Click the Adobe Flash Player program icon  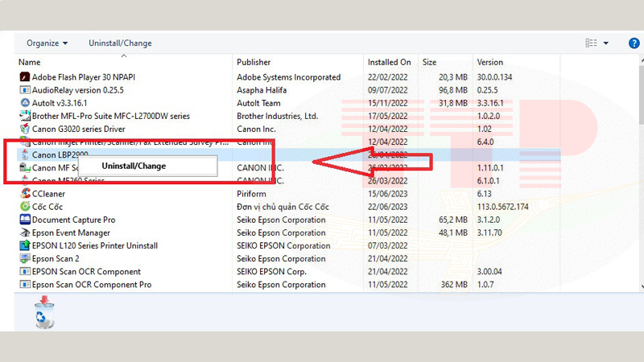24,77
